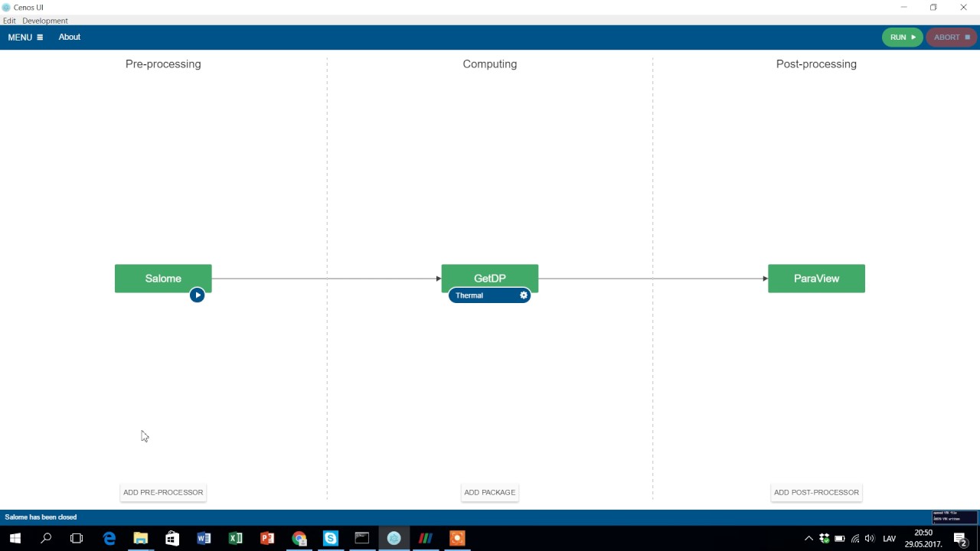Open File Explorer from the taskbar

(x=141, y=538)
